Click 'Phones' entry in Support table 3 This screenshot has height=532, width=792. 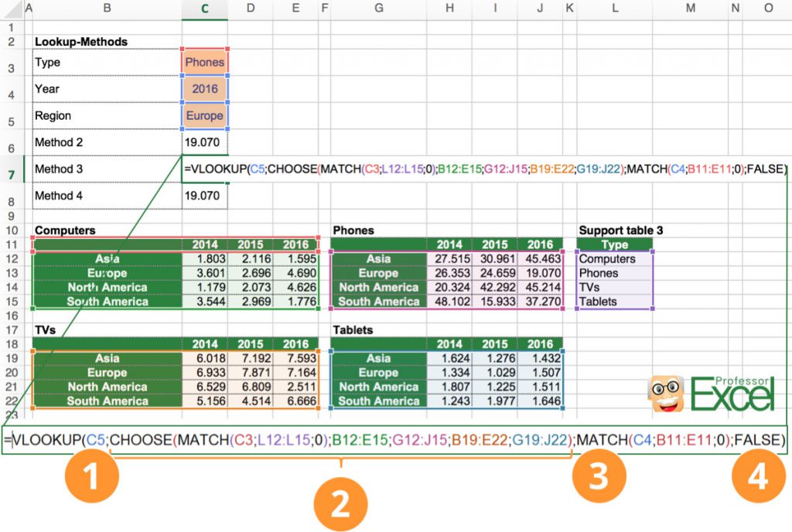615,273
